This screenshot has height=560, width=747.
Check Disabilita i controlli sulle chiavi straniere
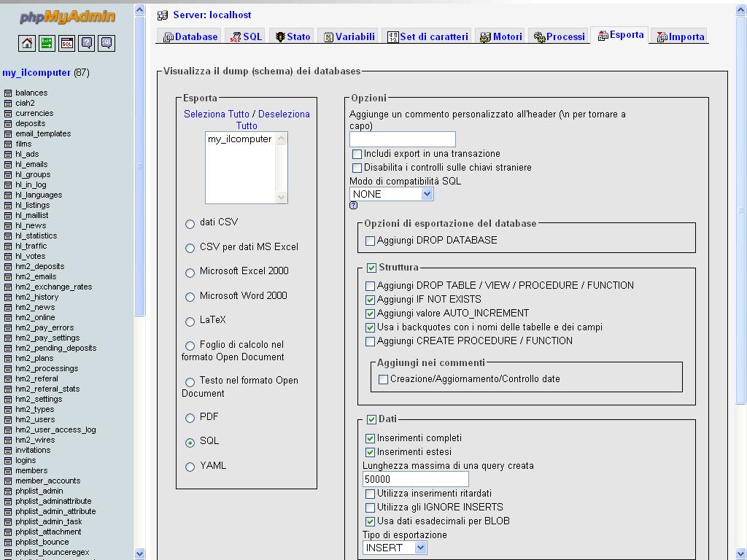(x=356, y=168)
